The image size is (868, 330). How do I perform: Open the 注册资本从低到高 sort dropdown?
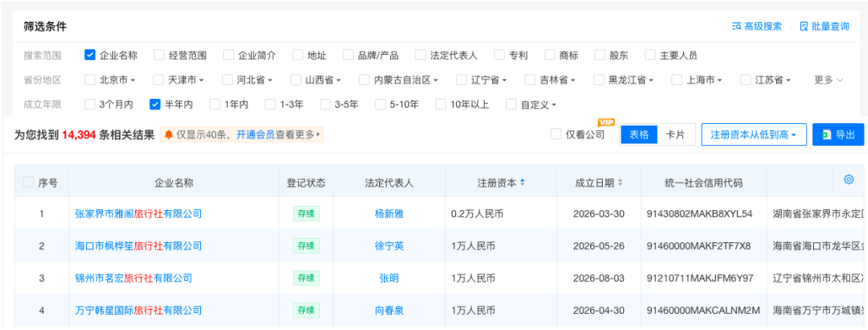(x=754, y=134)
